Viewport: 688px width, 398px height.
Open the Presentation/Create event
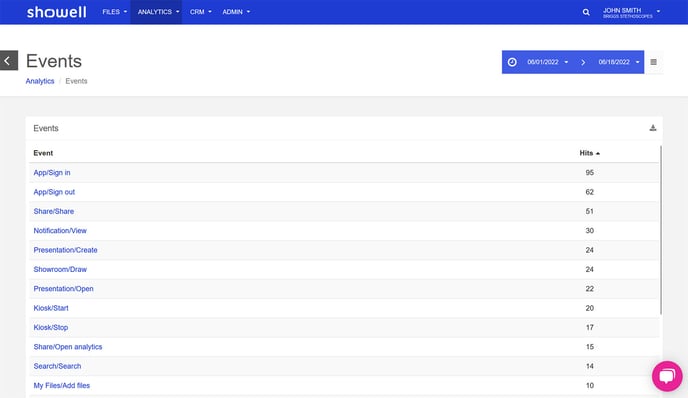click(65, 250)
